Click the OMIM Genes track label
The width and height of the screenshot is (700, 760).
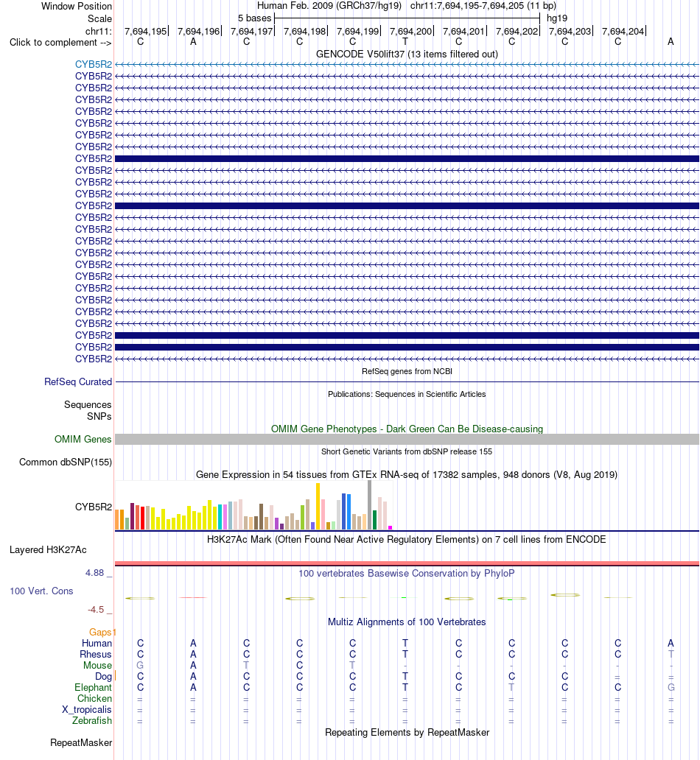[83, 439]
